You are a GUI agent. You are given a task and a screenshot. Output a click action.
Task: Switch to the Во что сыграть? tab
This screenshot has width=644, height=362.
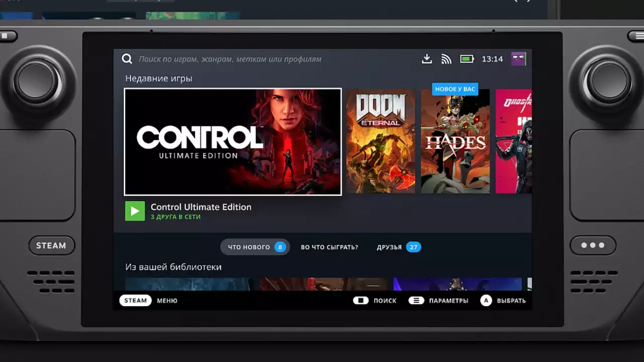pos(330,247)
